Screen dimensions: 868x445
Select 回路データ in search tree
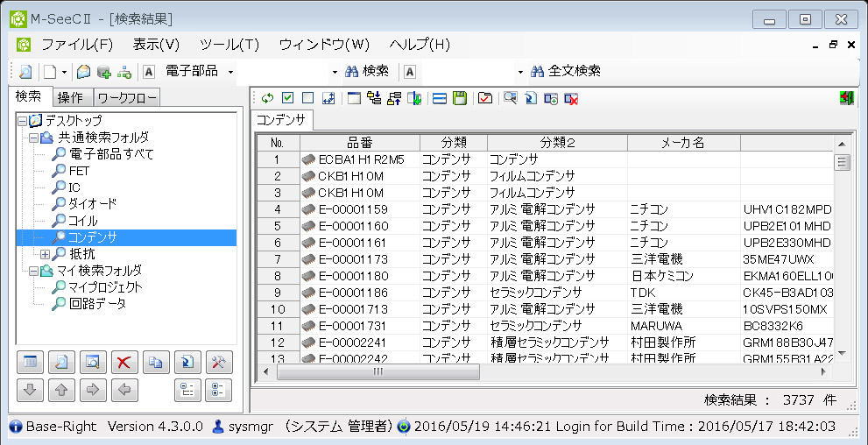coord(97,304)
